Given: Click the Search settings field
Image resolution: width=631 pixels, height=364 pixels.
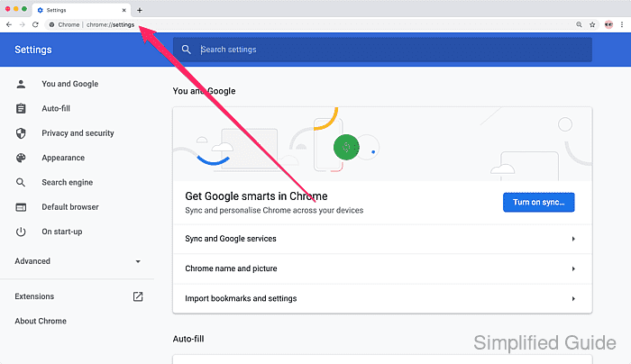Looking at the screenshot, I should [x=382, y=50].
